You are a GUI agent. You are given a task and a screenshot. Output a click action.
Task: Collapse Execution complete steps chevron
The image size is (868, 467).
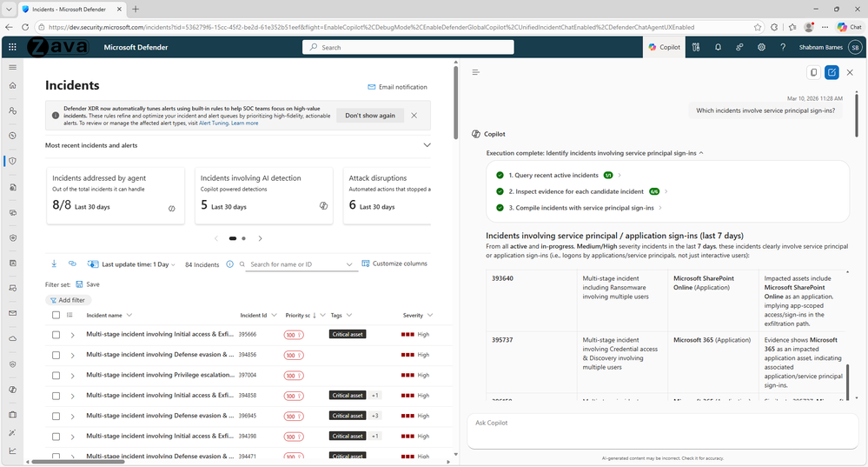(701, 153)
